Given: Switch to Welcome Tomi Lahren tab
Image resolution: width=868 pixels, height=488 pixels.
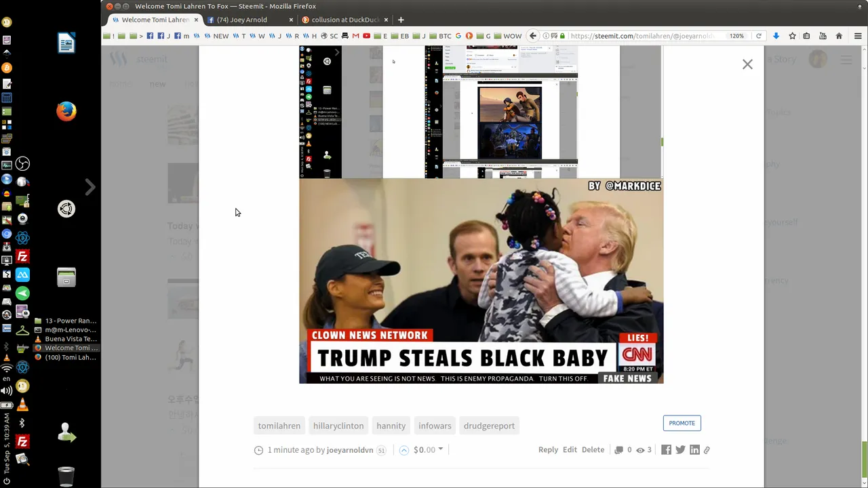Looking at the screenshot, I should [x=155, y=20].
